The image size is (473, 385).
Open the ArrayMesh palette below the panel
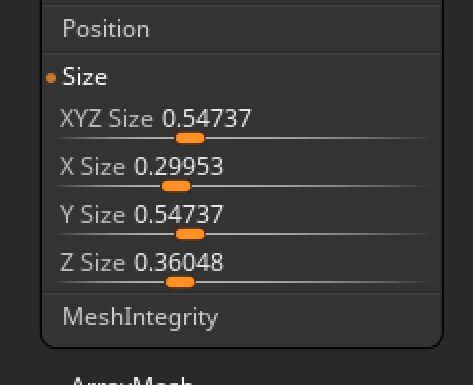132,381
